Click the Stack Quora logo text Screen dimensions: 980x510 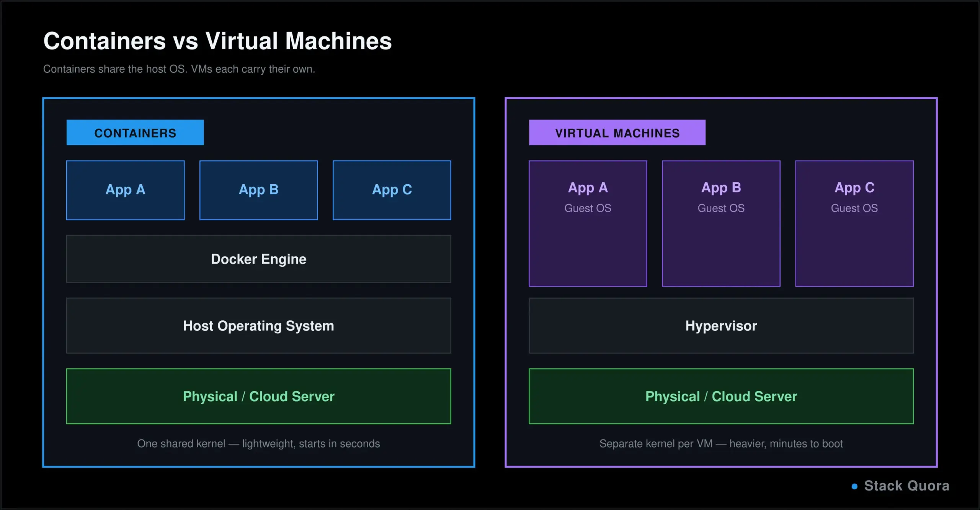tap(907, 486)
